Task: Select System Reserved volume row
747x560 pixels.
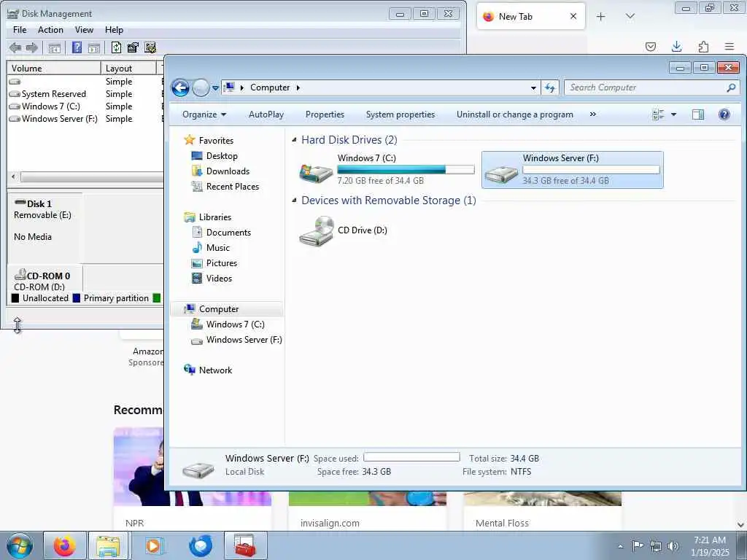Action: (53, 94)
